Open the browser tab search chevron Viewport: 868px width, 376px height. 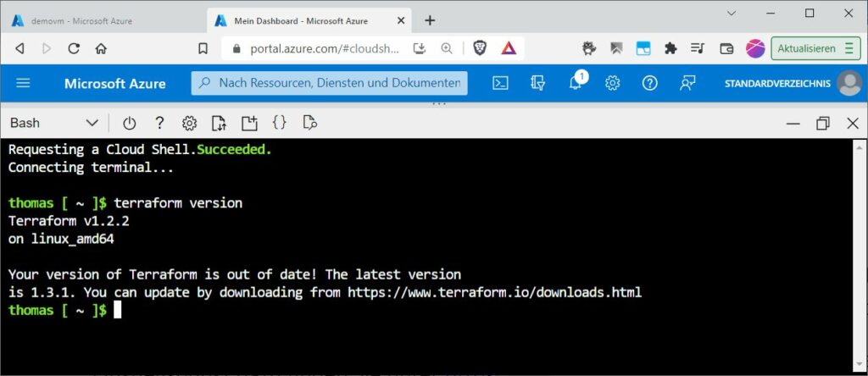[731, 14]
